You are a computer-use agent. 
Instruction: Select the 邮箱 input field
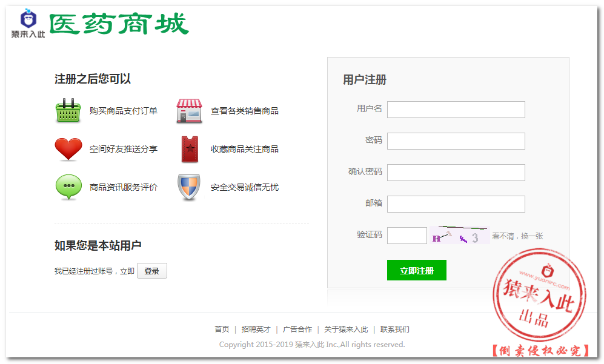point(456,204)
